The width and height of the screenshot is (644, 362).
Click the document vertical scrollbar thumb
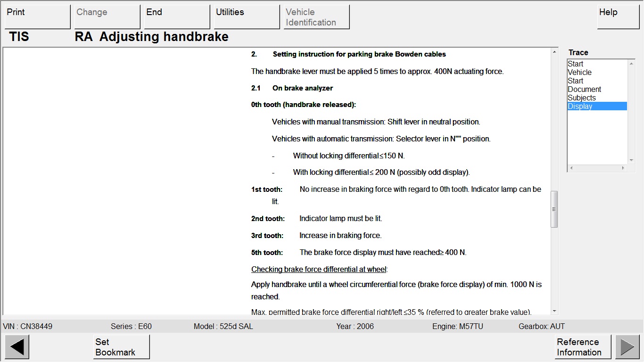tap(554, 209)
